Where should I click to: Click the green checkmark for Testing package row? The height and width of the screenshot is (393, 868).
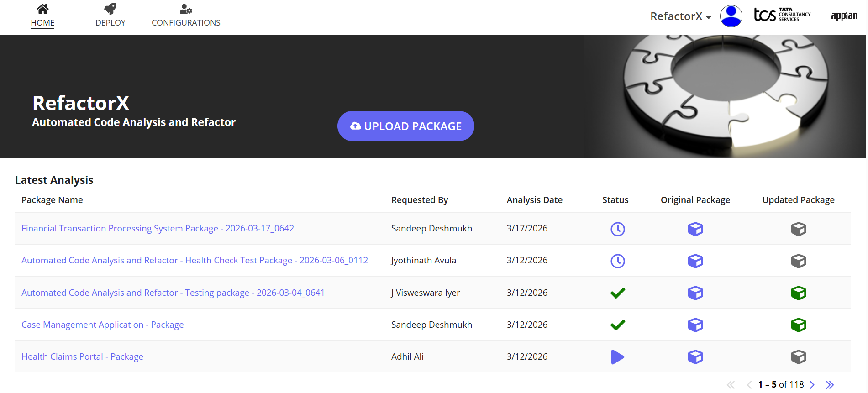[x=617, y=293]
